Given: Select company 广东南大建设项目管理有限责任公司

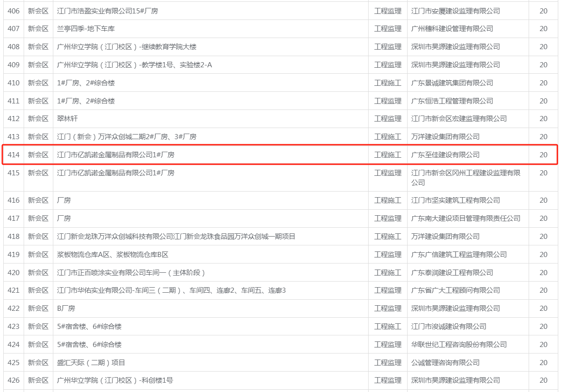Looking at the screenshot, I should pos(466,218).
